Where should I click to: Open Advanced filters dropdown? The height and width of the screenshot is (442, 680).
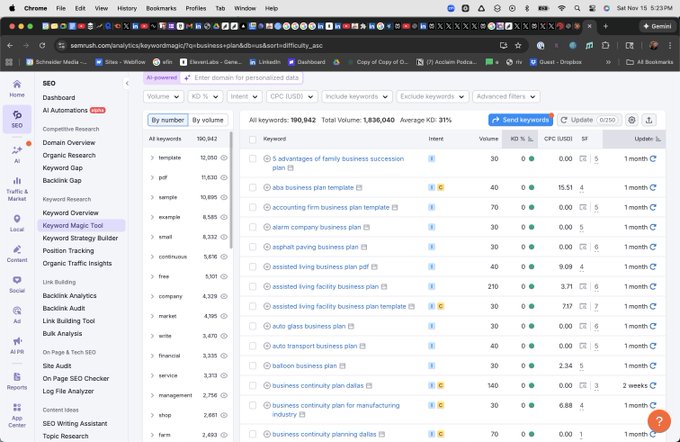[x=506, y=96]
